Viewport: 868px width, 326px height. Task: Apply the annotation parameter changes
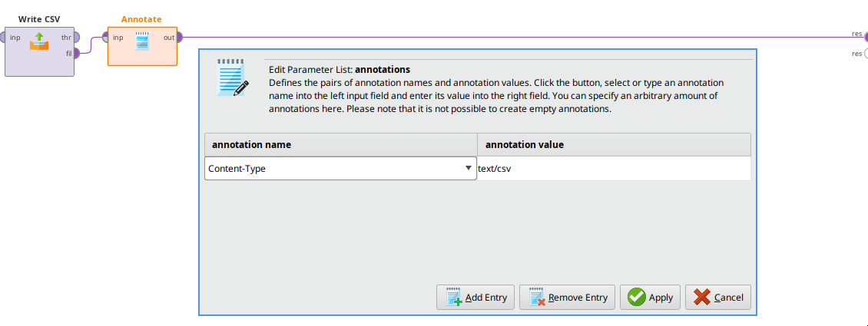pos(650,298)
